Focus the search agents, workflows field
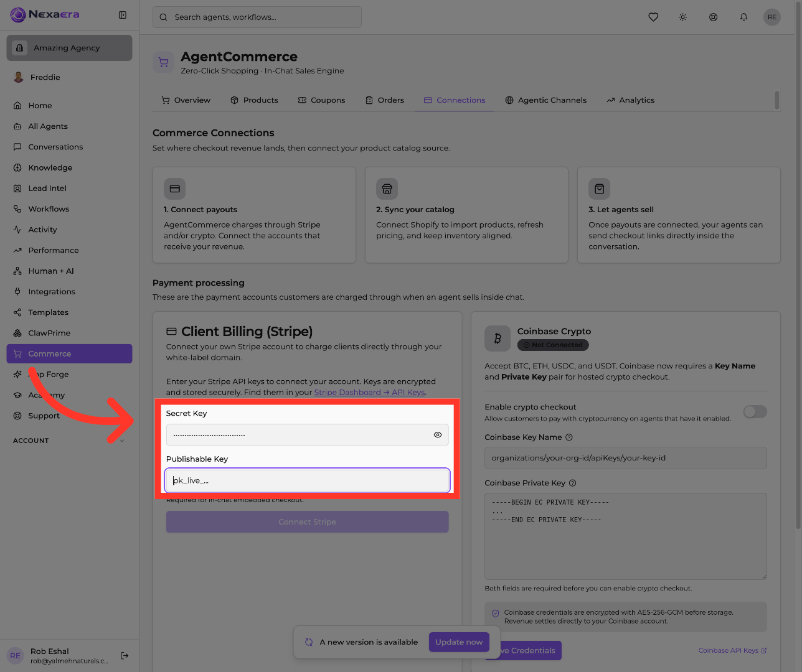Image resolution: width=802 pixels, height=672 pixels. pos(257,17)
